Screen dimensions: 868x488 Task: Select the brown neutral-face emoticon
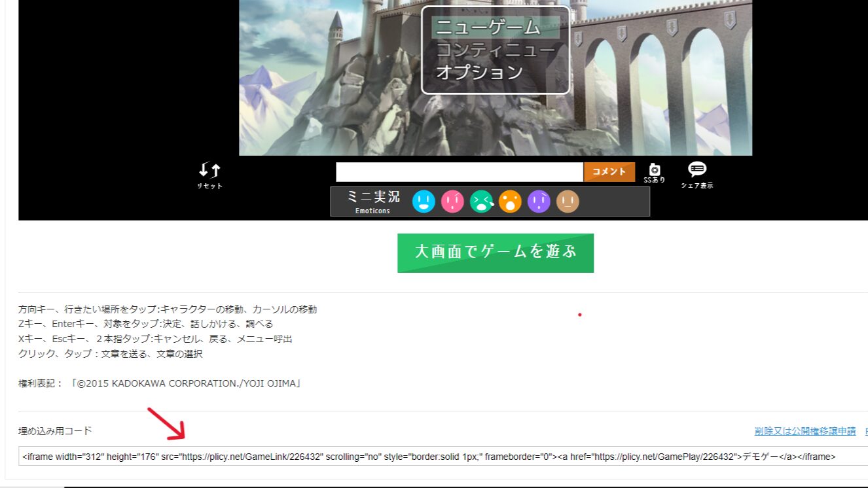coord(567,202)
